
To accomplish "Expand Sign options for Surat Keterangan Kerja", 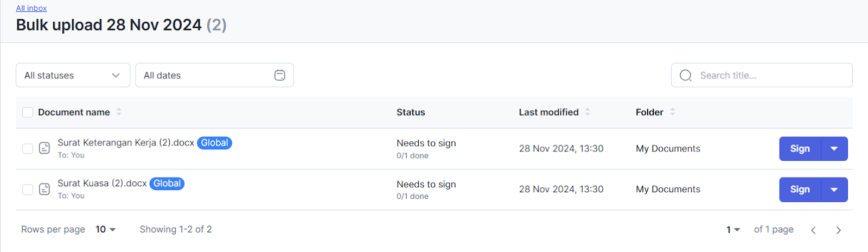I will point(834,149).
